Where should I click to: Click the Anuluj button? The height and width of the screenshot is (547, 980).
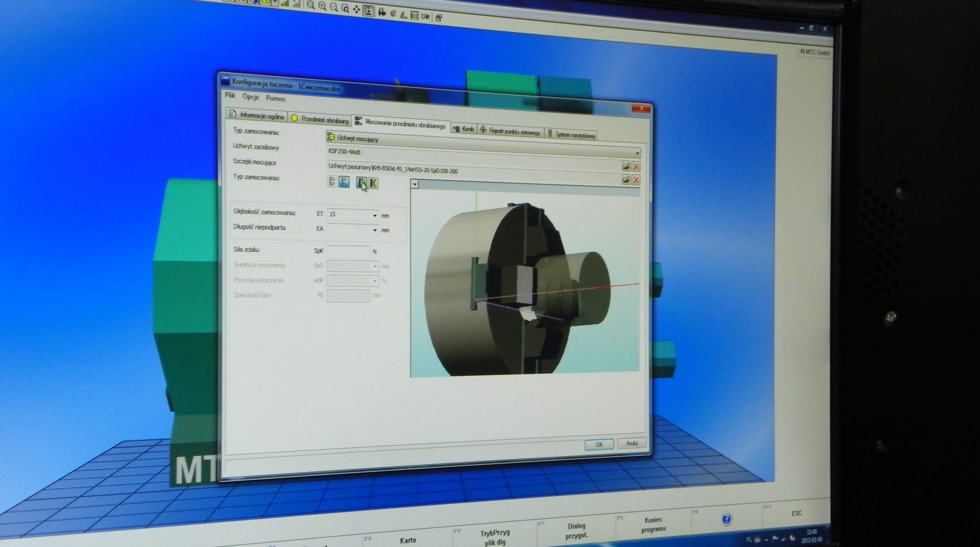(x=632, y=443)
